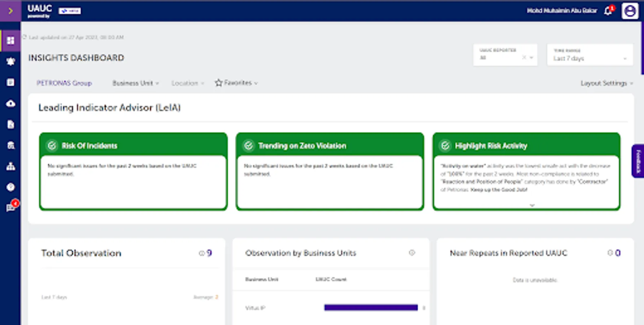The image size is (644, 325).
Task: Click the Leading Indicator Advisor (LeIA) heading
Action: coord(110,108)
